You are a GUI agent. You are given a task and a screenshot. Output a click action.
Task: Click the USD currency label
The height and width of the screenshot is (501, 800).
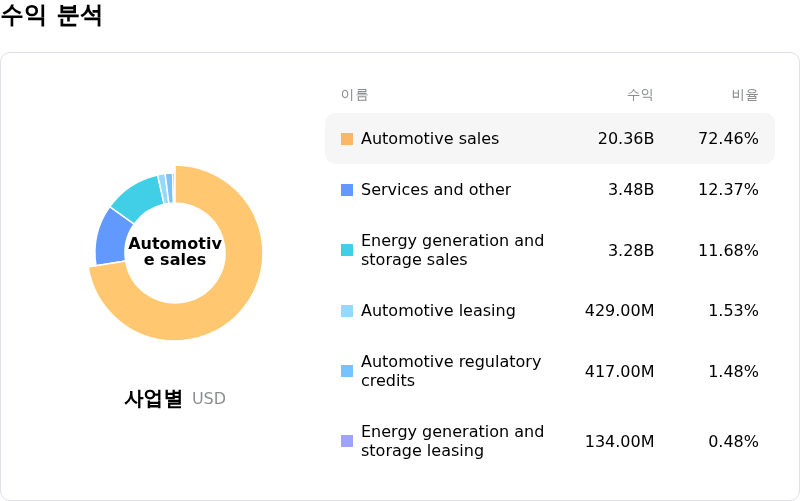(209, 398)
